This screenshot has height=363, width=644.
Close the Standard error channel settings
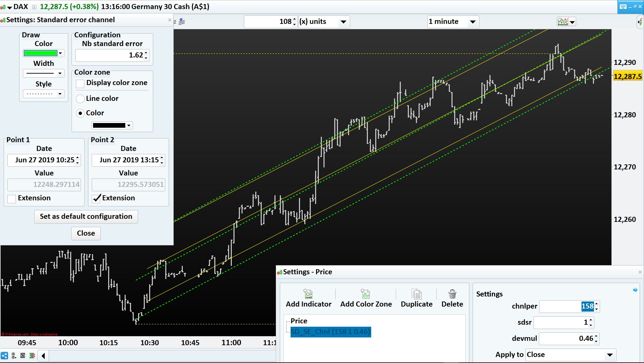pyautogui.click(x=170, y=20)
